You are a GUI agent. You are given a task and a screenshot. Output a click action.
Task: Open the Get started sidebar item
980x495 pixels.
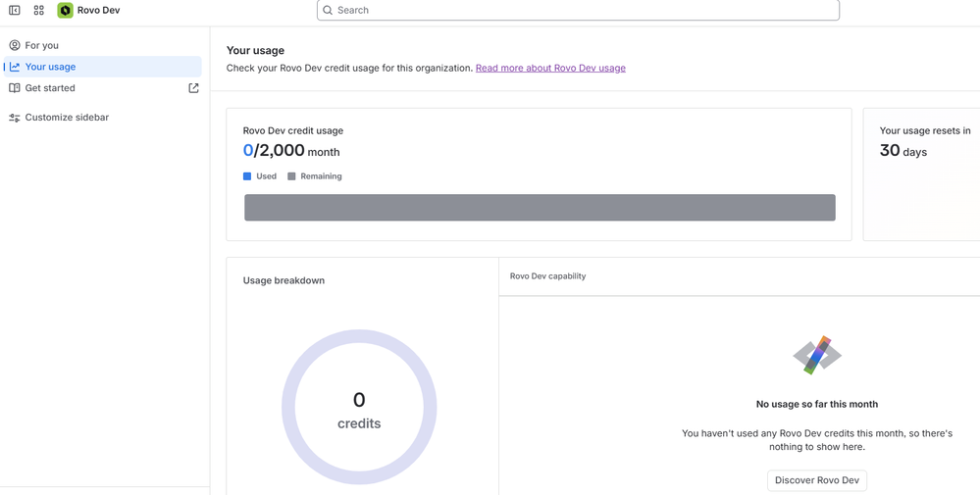coord(102,88)
